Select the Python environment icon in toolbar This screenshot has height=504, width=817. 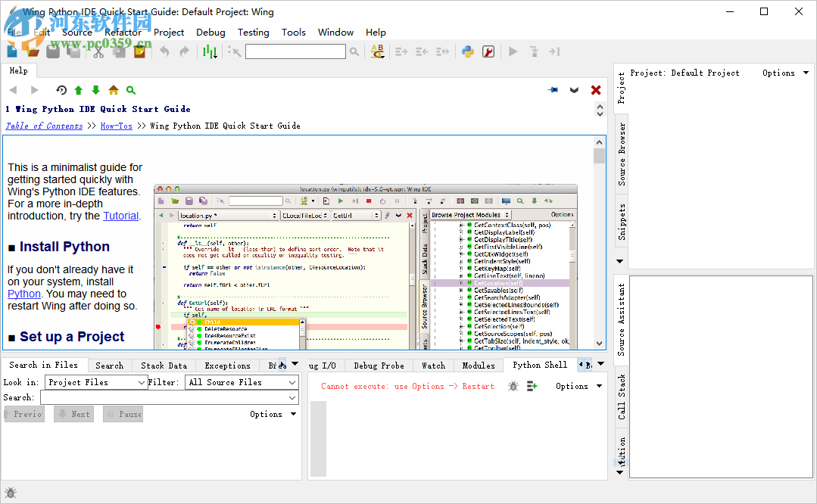tap(468, 53)
